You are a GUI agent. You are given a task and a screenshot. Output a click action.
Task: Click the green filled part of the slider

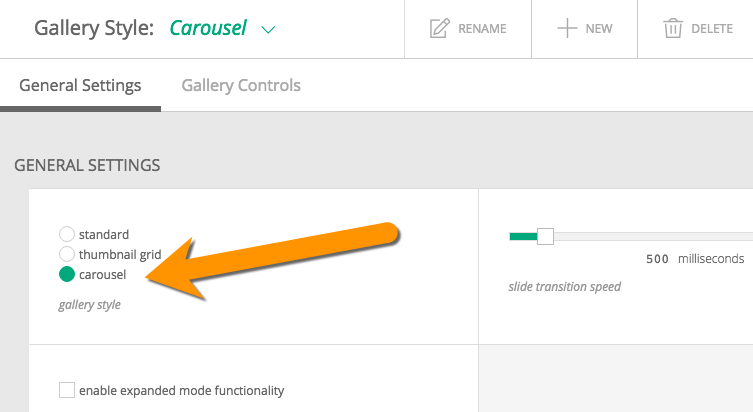click(523, 236)
